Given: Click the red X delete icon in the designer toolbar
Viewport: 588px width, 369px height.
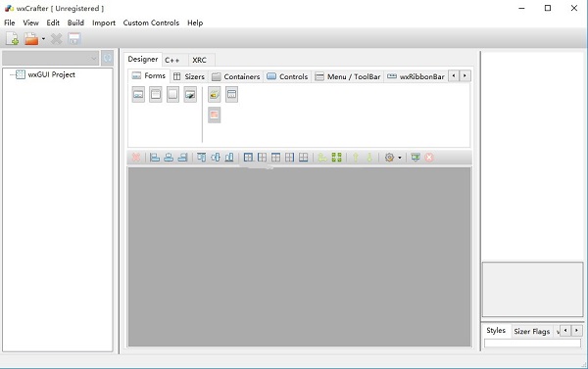Looking at the screenshot, I should (136, 158).
